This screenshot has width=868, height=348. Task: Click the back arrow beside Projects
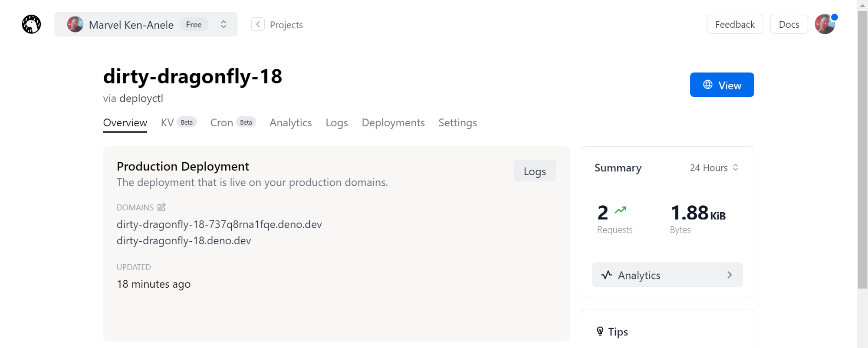[x=258, y=24]
